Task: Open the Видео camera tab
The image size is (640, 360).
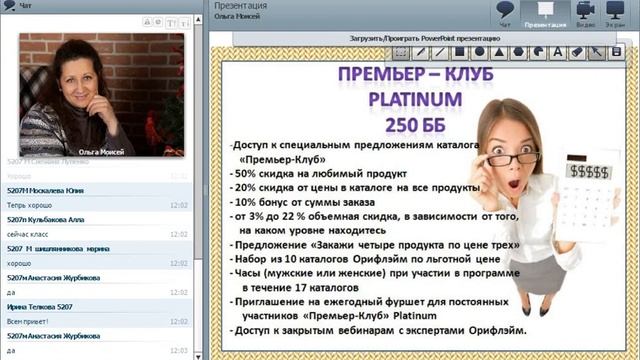Action: 585,14
